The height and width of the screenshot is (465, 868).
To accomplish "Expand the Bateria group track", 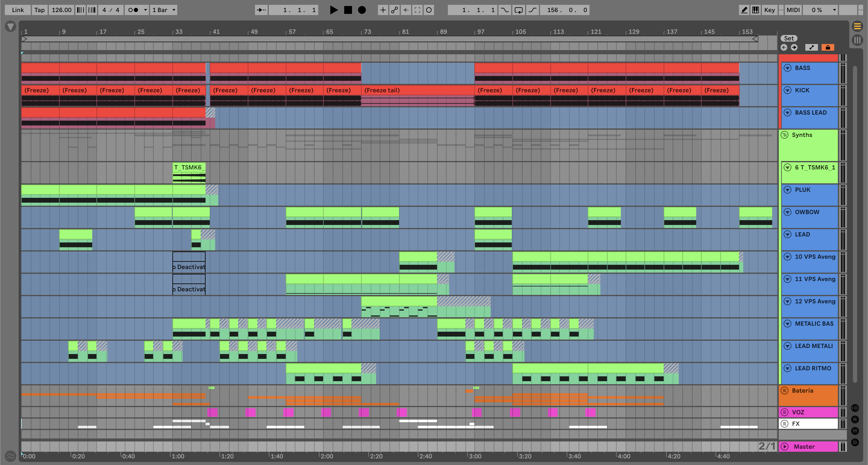I will (785, 391).
